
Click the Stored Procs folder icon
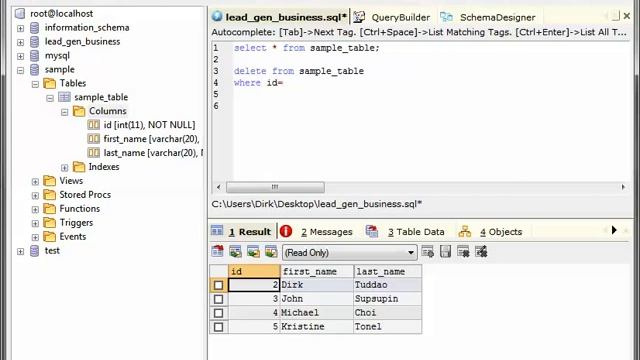click(x=49, y=195)
